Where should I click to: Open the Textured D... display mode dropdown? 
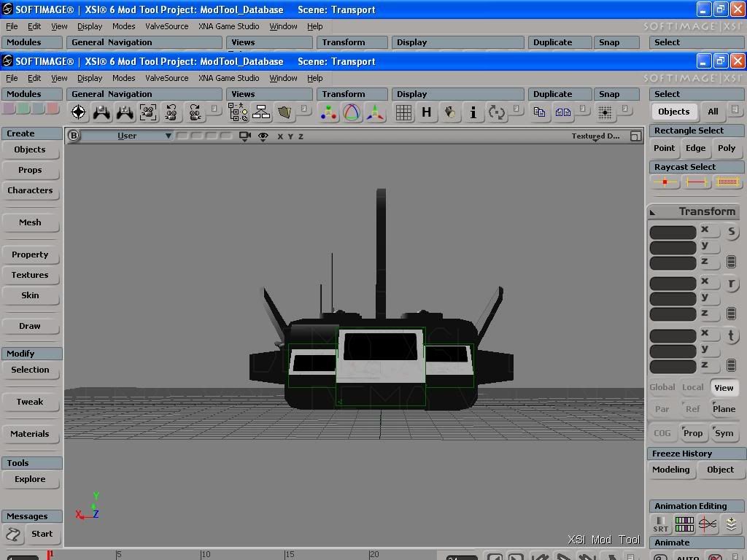(x=595, y=136)
